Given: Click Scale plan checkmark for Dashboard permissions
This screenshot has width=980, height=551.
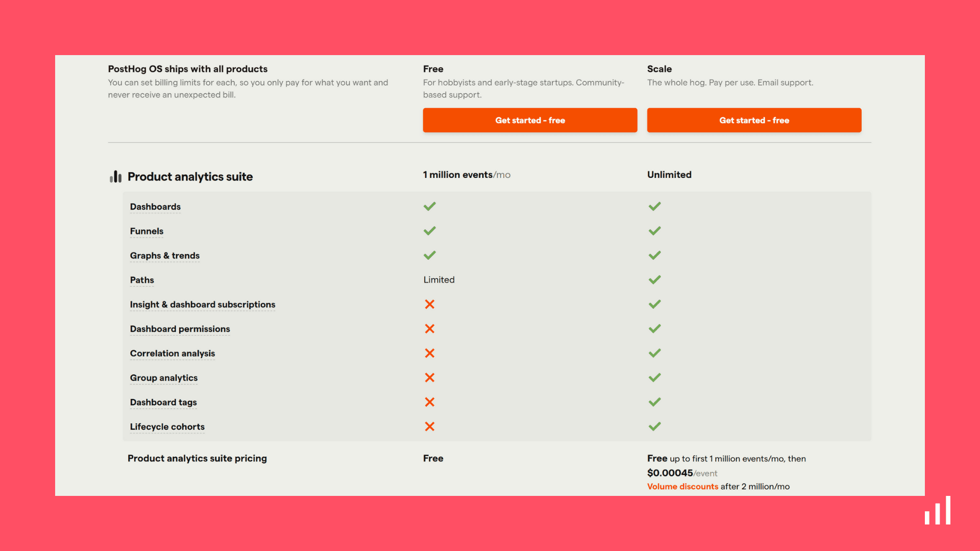Looking at the screenshot, I should tap(655, 329).
